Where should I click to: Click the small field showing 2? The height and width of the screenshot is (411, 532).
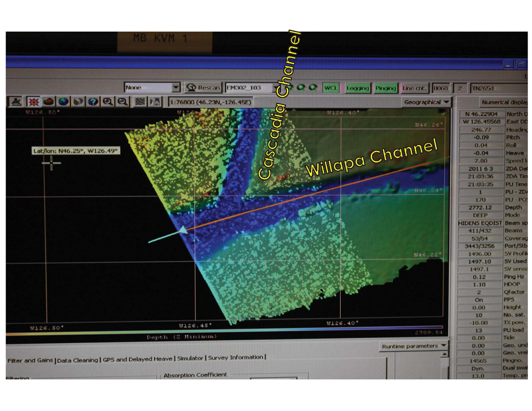coord(460,88)
